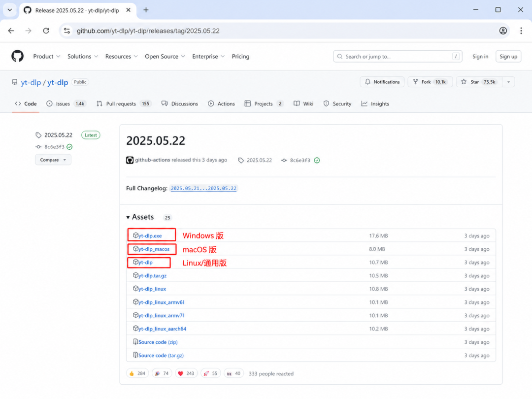Collapse the Assets section
The height and width of the screenshot is (399, 532).
[140, 217]
